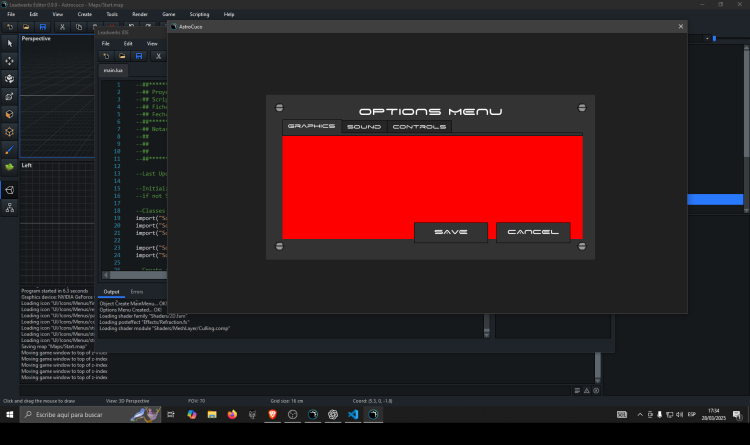
Task: Switch to the Sound tab
Action: (x=364, y=127)
